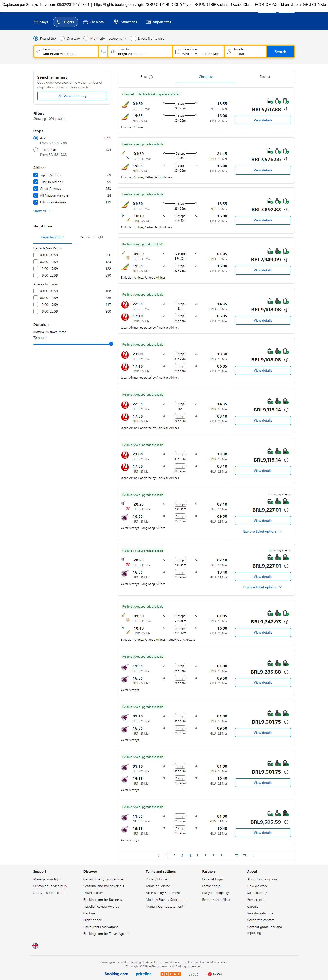
Task: Select the One way radio button
Action: (x=62, y=38)
